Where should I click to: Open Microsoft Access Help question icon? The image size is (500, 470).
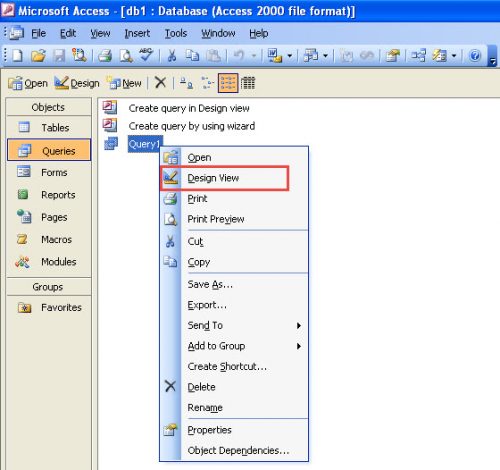coord(475,55)
